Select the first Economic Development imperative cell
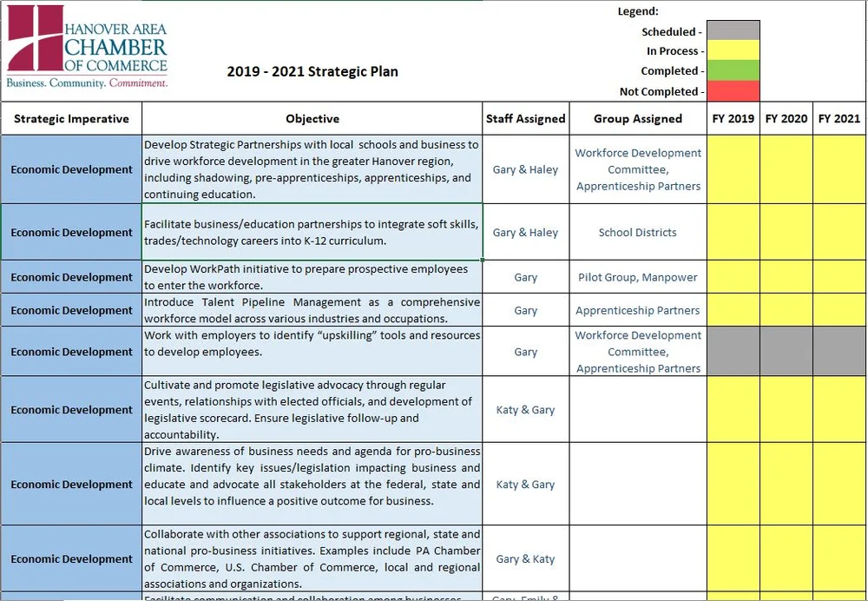The image size is (868, 601). click(x=70, y=169)
